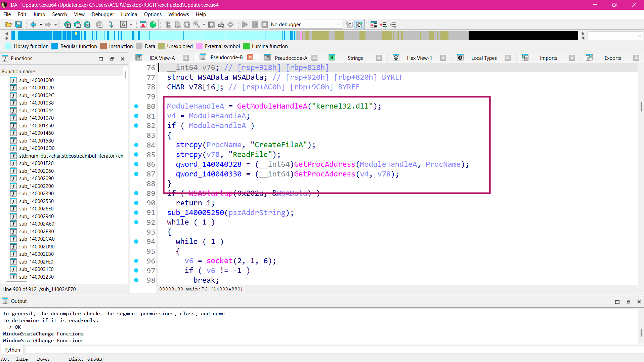Viewport: 644px width, 362px height.
Task: Jump back with the blue left arrow
Action: click(x=33, y=25)
